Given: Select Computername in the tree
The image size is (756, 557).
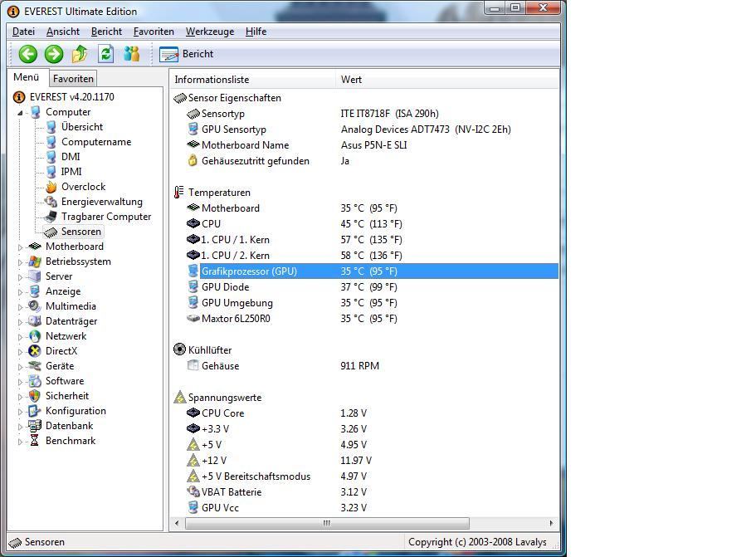Looking at the screenshot, I should [96, 142].
